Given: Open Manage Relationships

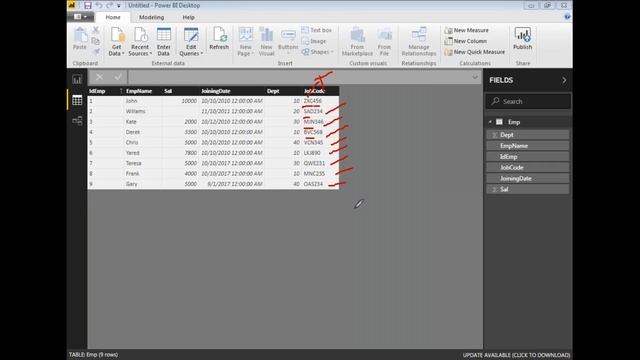Looking at the screenshot, I should [419, 41].
